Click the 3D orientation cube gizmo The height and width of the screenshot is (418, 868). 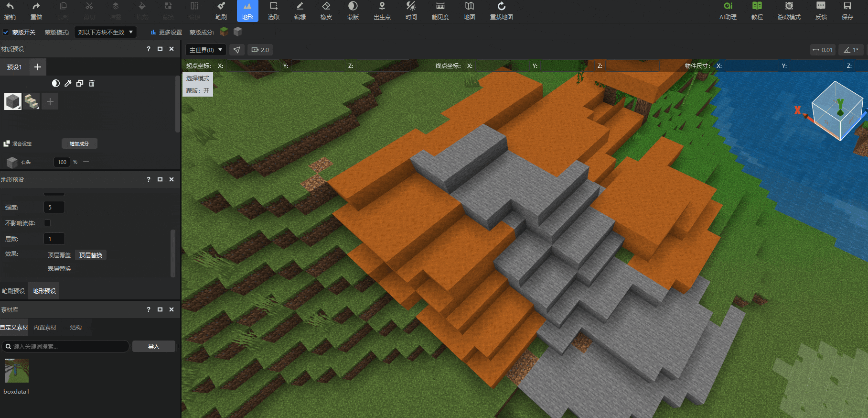[x=837, y=111]
